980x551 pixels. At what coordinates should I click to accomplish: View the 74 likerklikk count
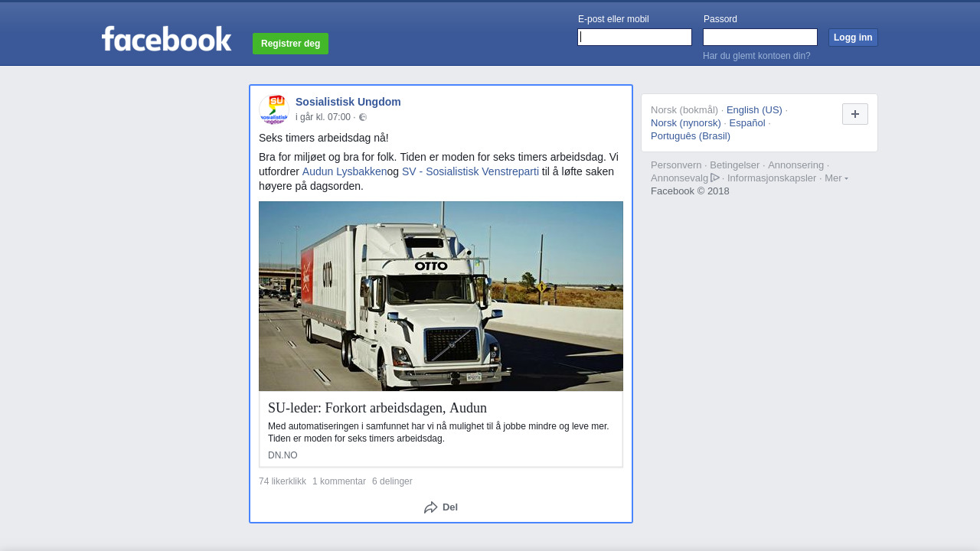tap(283, 481)
